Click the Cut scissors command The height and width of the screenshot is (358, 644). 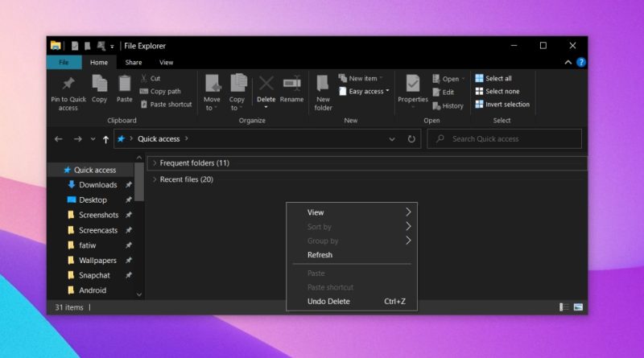pos(151,78)
